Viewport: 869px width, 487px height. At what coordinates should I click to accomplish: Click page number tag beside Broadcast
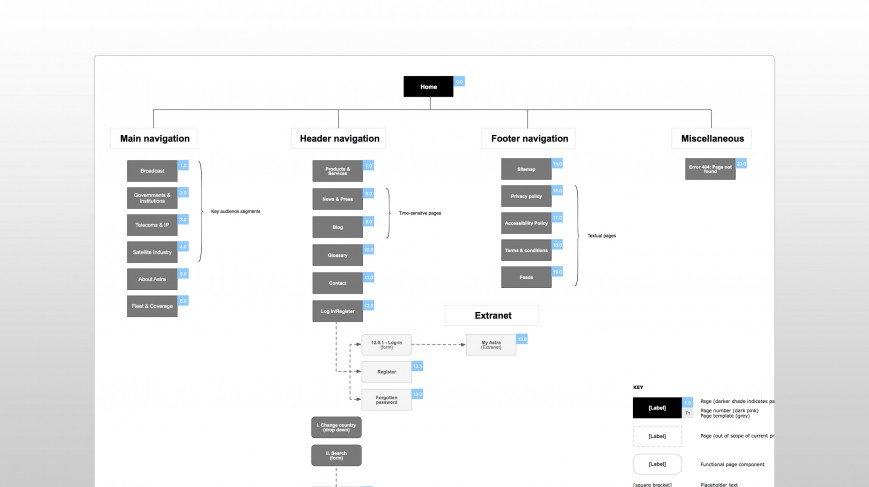[x=183, y=166]
